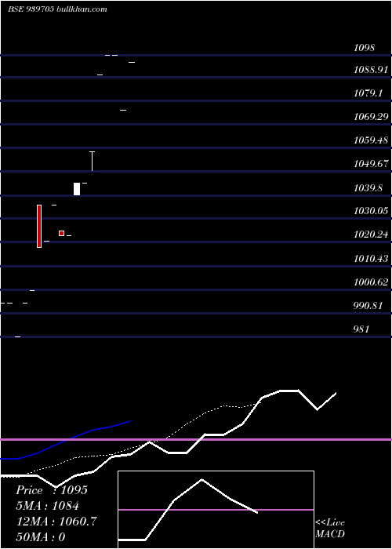The height and width of the screenshot is (549, 392).
Task: Click the white filled candlestick near 1039.8
Action: pos(77,189)
